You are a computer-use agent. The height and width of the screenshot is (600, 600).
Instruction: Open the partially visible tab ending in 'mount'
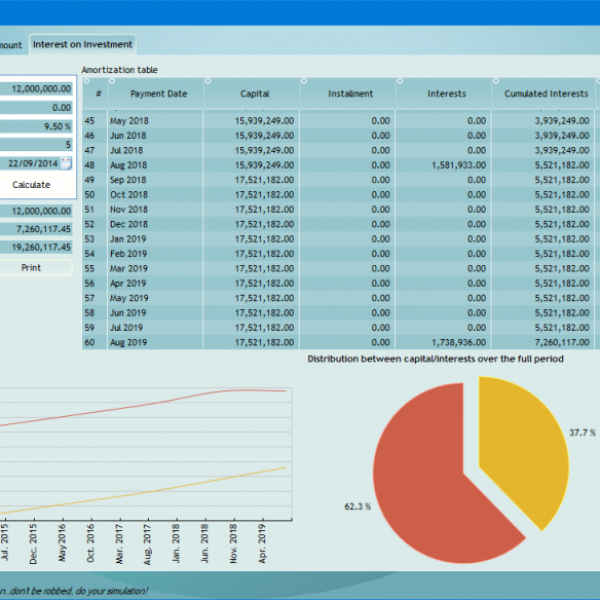point(11,44)
